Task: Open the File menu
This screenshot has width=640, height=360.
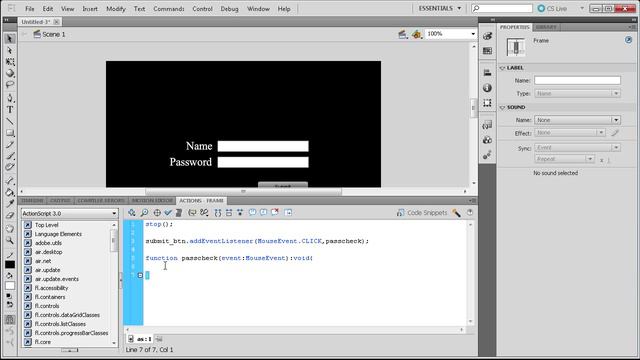Action: coord(30,9)
